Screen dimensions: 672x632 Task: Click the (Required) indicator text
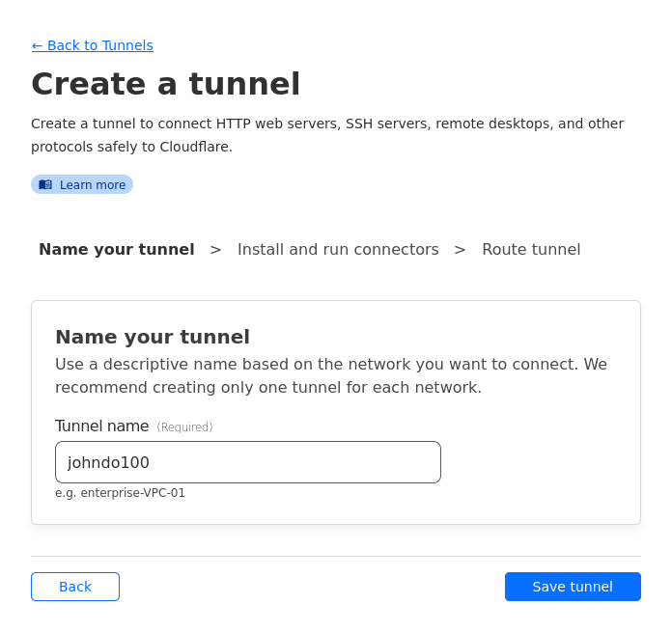(x=184, y=427)
